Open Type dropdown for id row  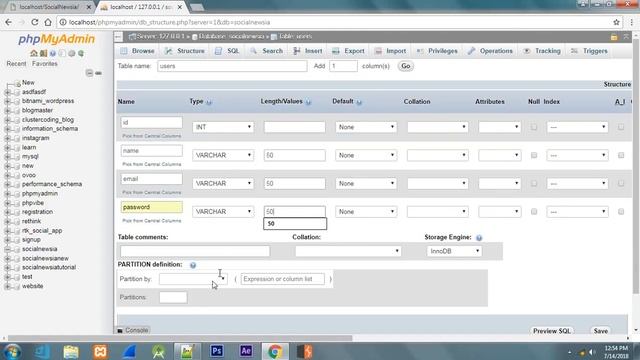coord(223,127)
